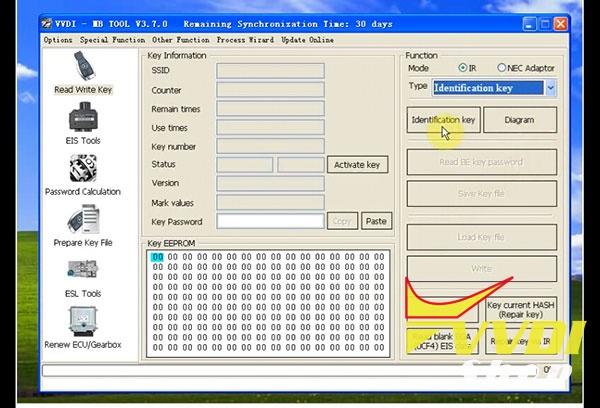Click the Diagram button
The height and width of the screenshot is (408, 600).
(x=519, y=120)
